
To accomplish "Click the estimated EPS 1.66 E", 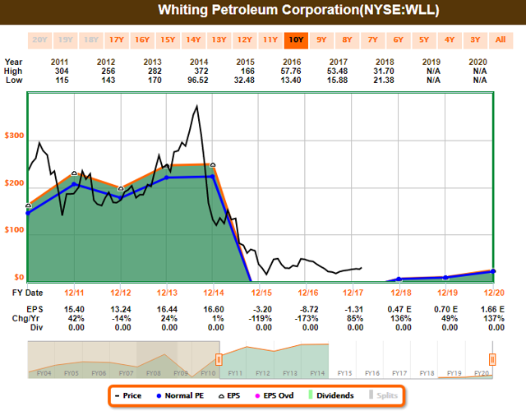I will (492, 309).
